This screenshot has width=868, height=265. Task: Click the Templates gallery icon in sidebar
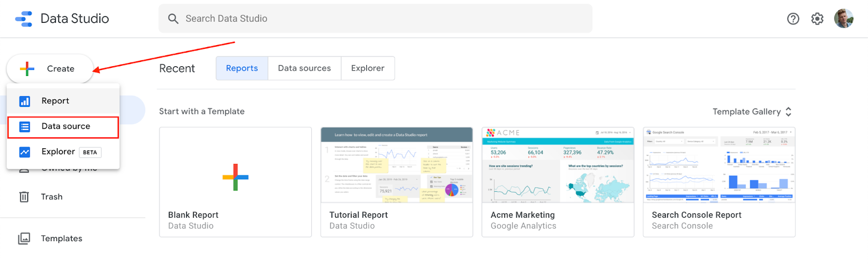[x=24, y=238]
